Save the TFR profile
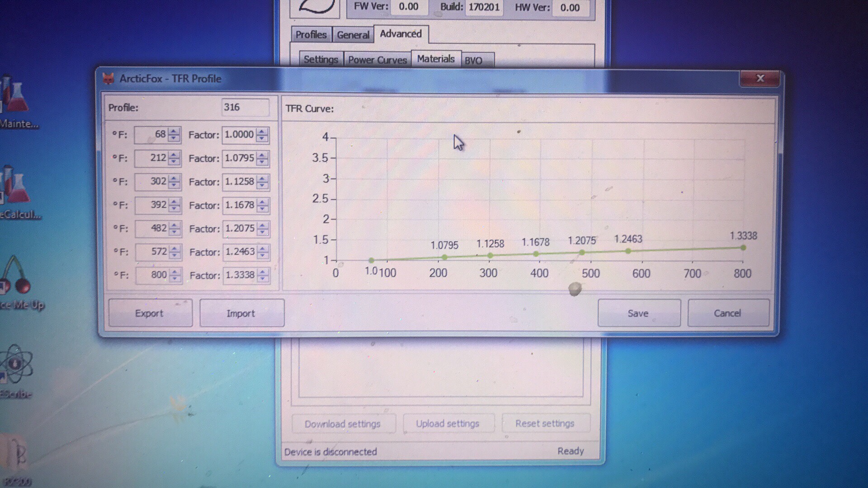The image size is (868, 488). (638, 313)
